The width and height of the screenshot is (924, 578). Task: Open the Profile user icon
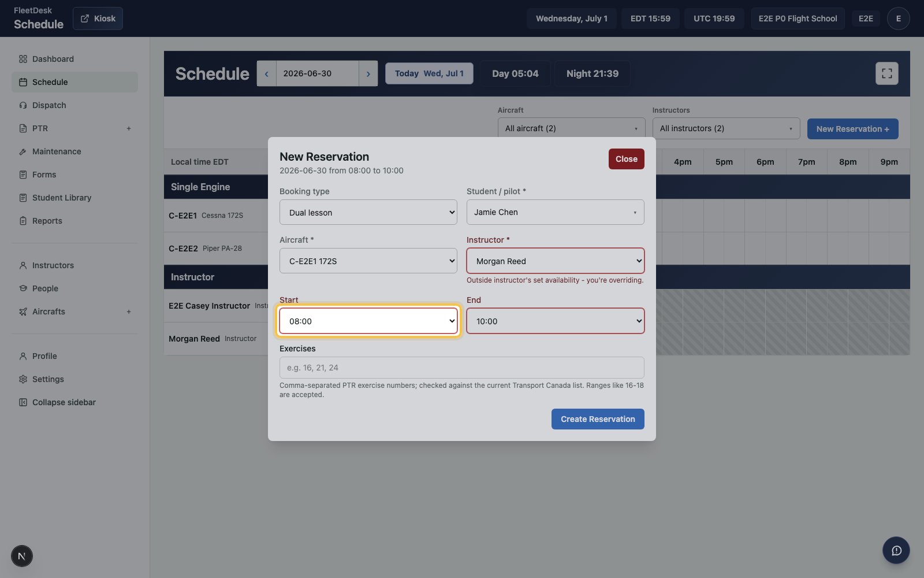(23, 356)
